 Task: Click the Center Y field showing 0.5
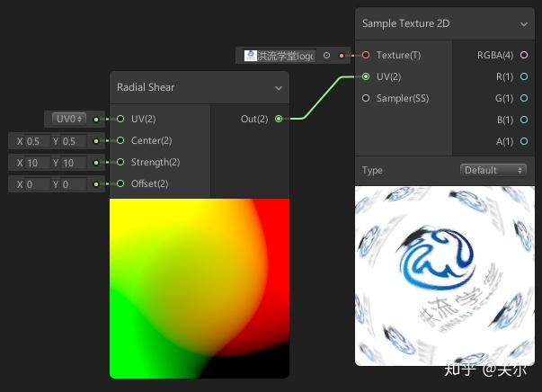[74, 141]
